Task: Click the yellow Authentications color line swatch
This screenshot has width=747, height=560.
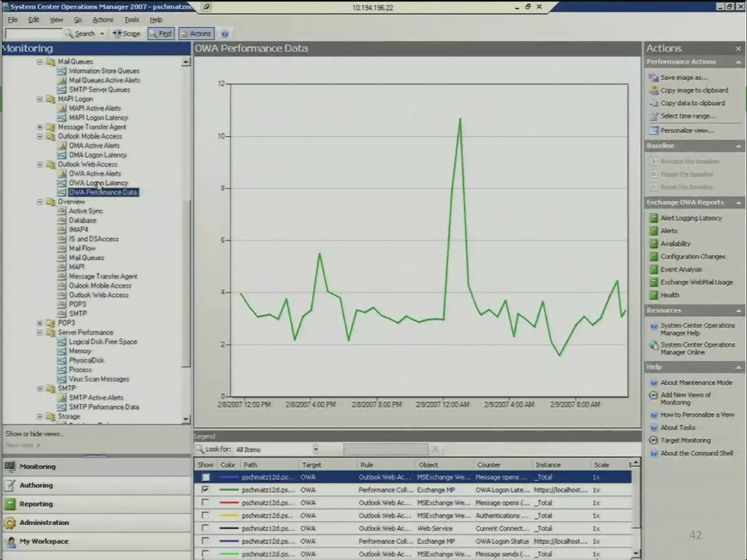Action: click(229, 516)
